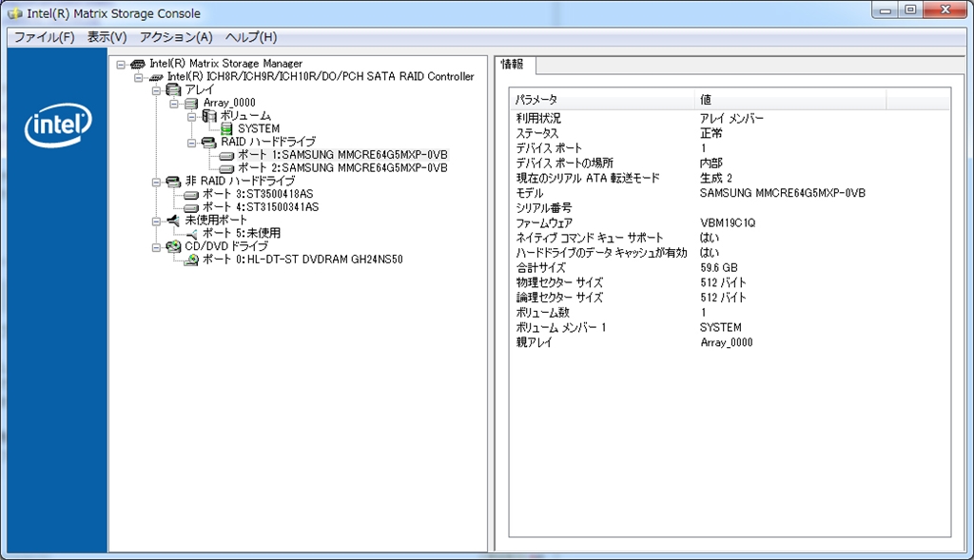Screen dimensions: 974x560
Task: Open the ヘルプ(H) menu
Action: coord(251,37)
